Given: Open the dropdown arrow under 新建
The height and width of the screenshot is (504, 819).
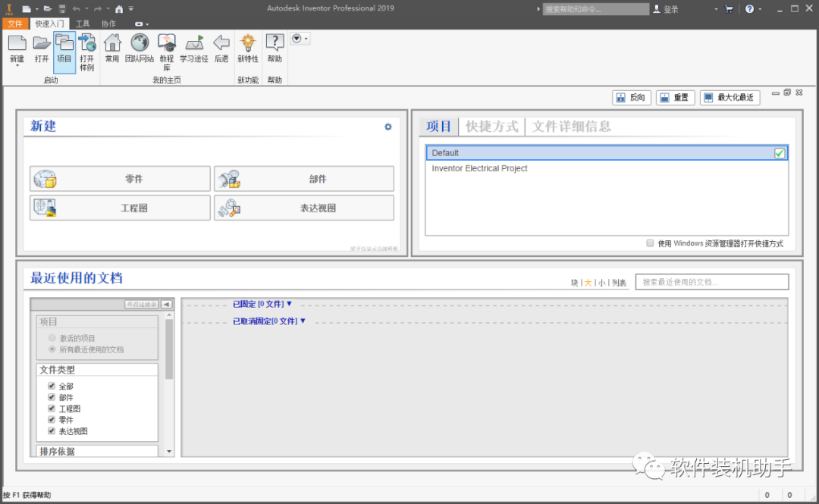Looking at the screenshot, I should point(17,66).
